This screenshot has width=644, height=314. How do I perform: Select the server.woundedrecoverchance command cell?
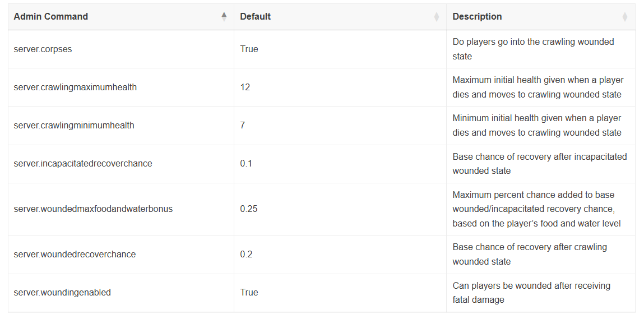(x=121, y=254)
